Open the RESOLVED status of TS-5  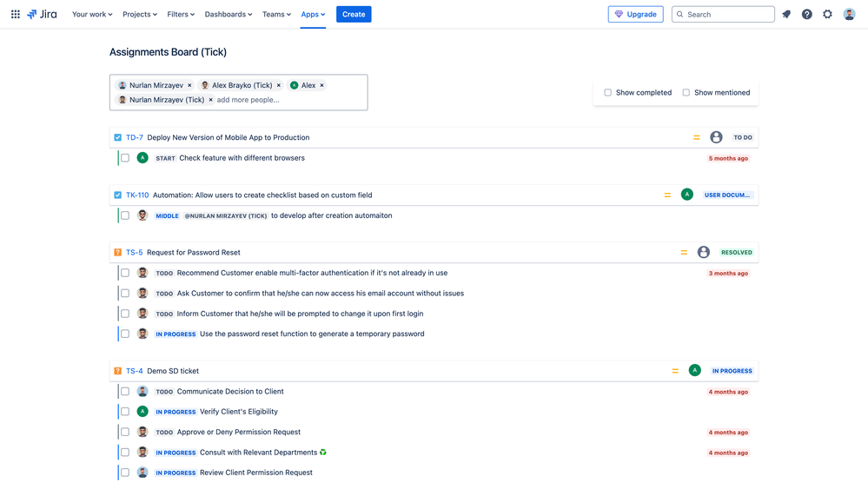736,252
